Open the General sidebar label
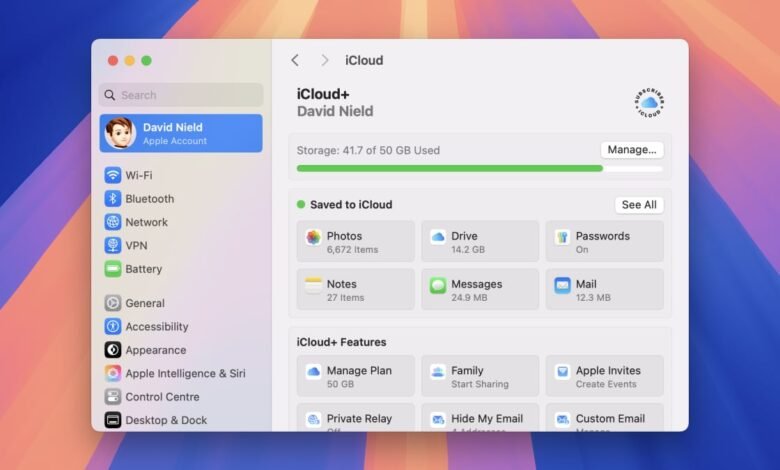Viewport: 780px width, 470px height. [145, 303]
